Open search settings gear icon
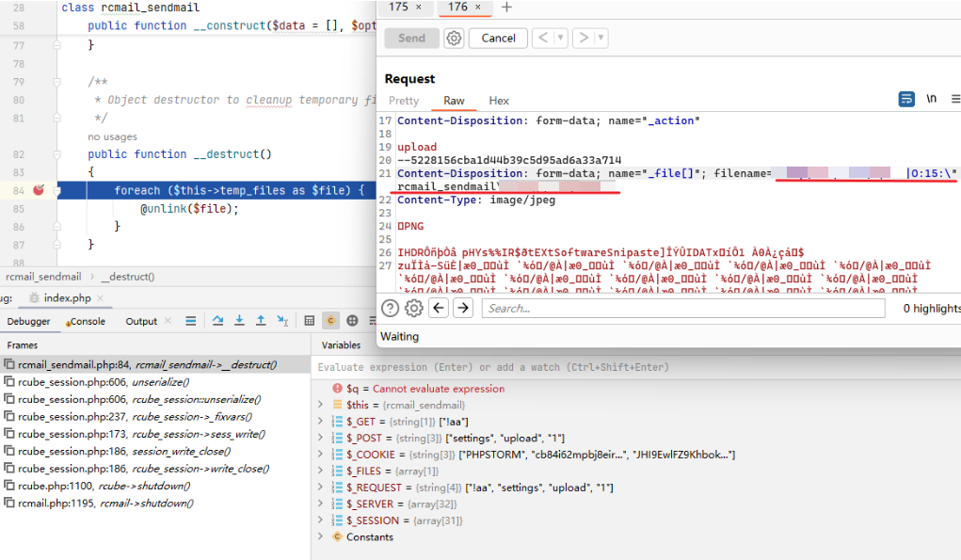Screen dimensions: 961x560 (414, 308)
